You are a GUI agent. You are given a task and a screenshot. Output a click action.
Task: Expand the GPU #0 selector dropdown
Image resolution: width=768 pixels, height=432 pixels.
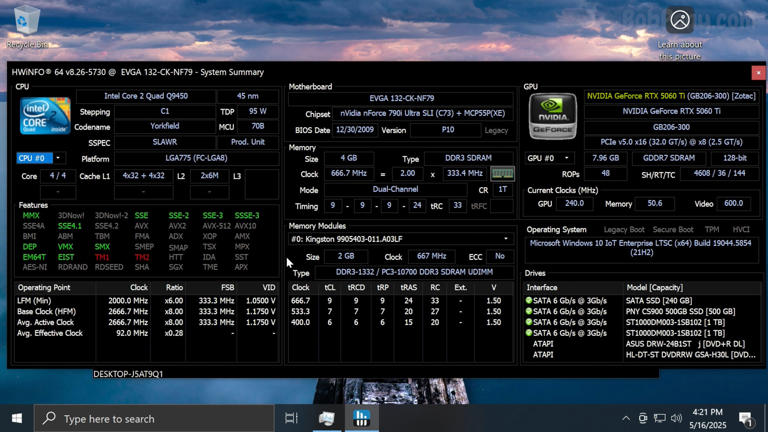[x=568, y=158]
